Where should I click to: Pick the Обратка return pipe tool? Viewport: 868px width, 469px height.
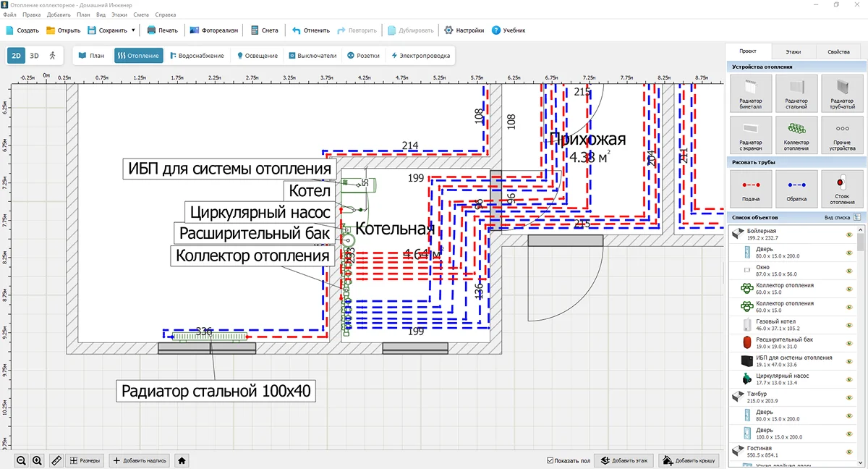(x=796, y=189)
